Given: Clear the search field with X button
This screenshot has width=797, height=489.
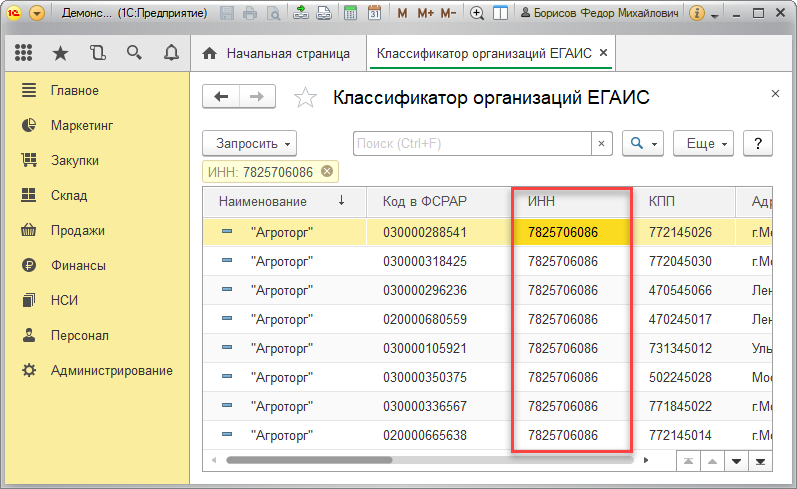Looking at the screenshot, I should (602, 144).
